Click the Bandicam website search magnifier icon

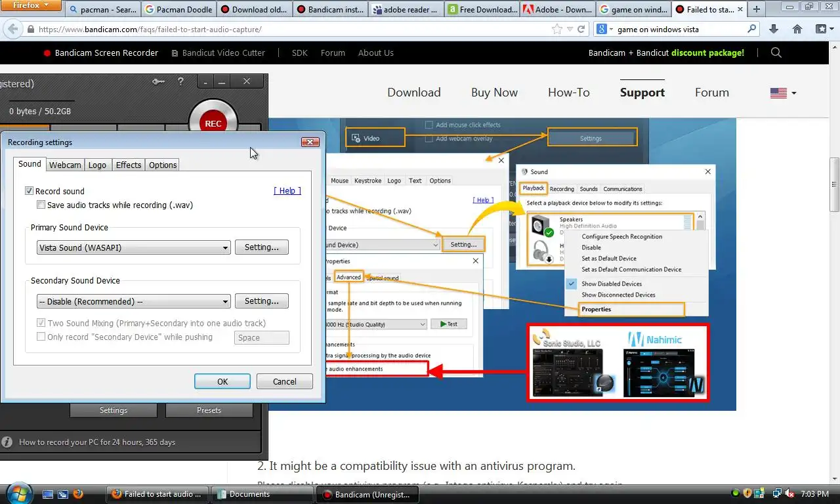(776, 52)
